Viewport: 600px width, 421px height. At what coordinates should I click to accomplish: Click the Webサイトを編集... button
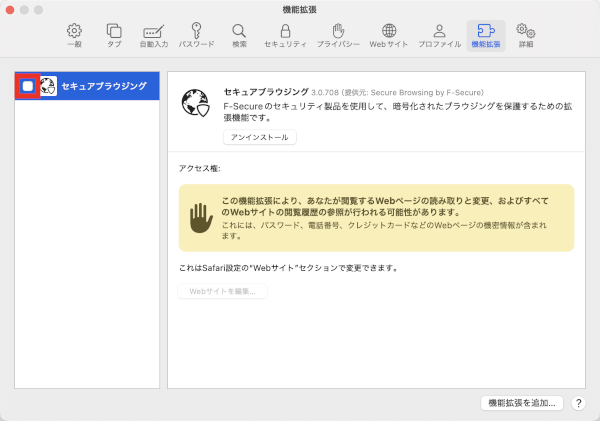tap(222, 291)
